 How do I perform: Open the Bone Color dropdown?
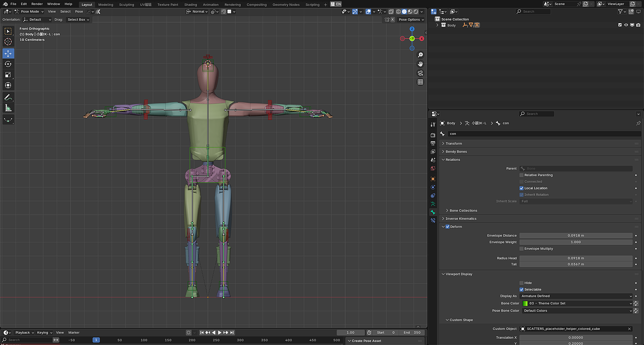(x=576, y=303)
